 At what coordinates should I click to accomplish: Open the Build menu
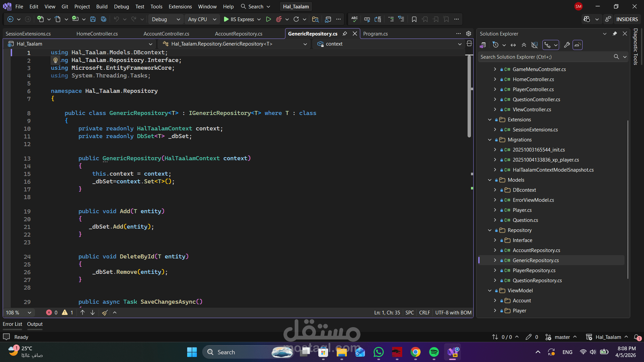pos(102,6)
